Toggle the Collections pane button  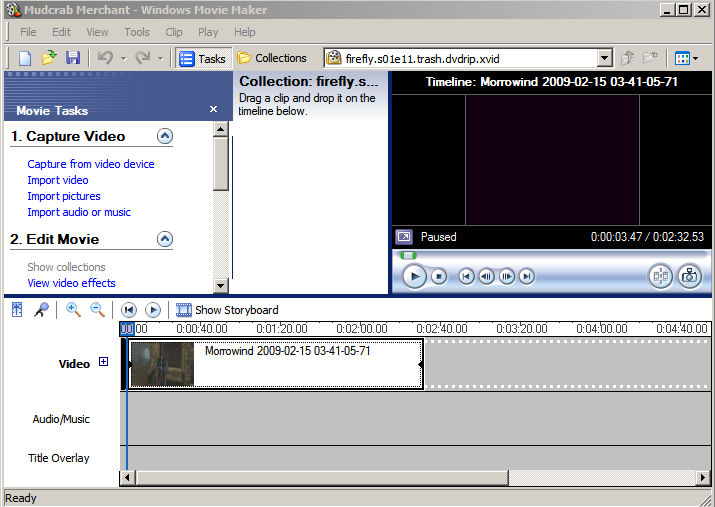pyautogui.click(x=272, y=58)
